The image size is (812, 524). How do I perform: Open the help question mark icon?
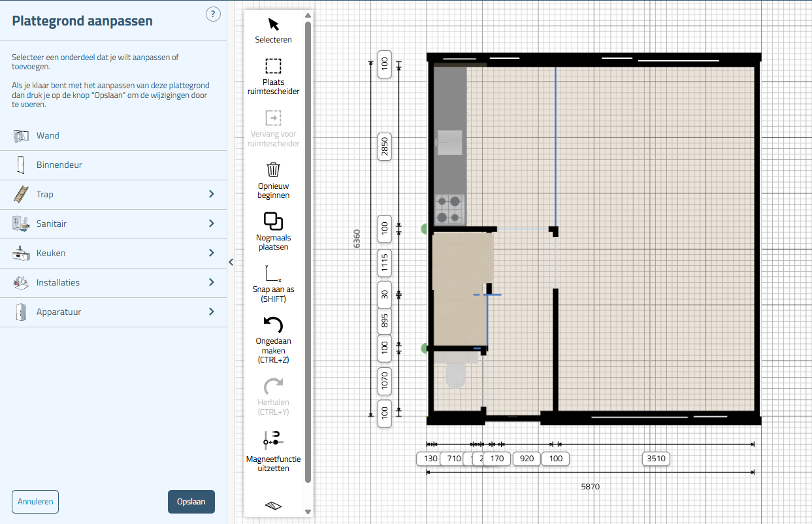click(x=213, y=14)
